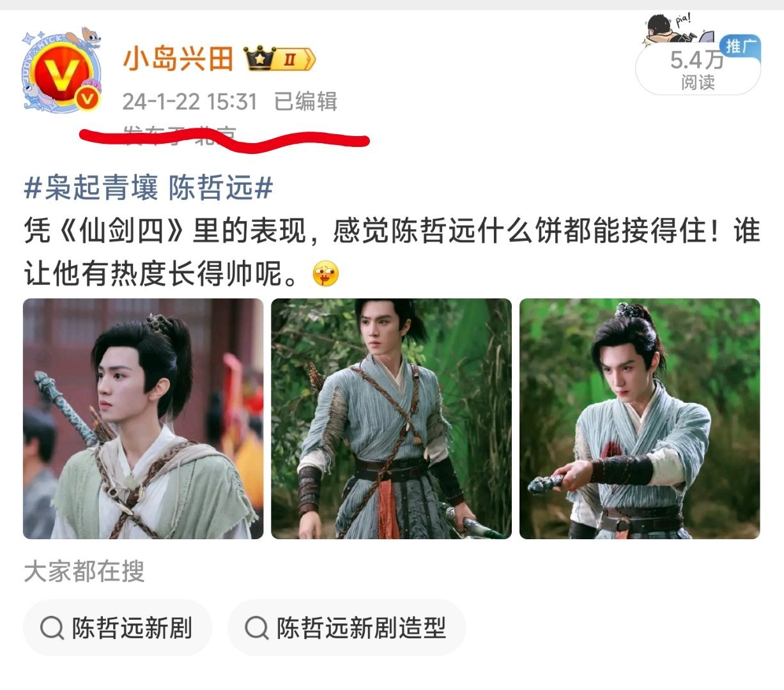Search for 陈哲远新剧 suggestion
Image resolution: width=784 pixels, height=690 pixels.
pyautogui.click(x=118, y=628)
